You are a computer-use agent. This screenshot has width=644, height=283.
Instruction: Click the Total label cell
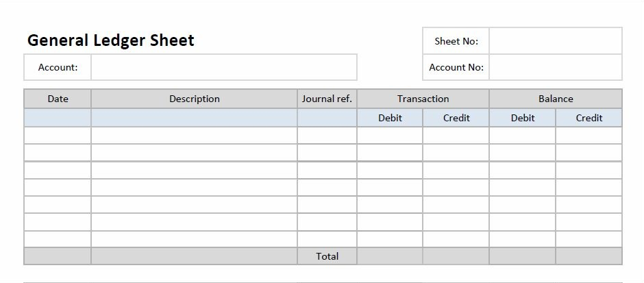[x=327, y=256]
